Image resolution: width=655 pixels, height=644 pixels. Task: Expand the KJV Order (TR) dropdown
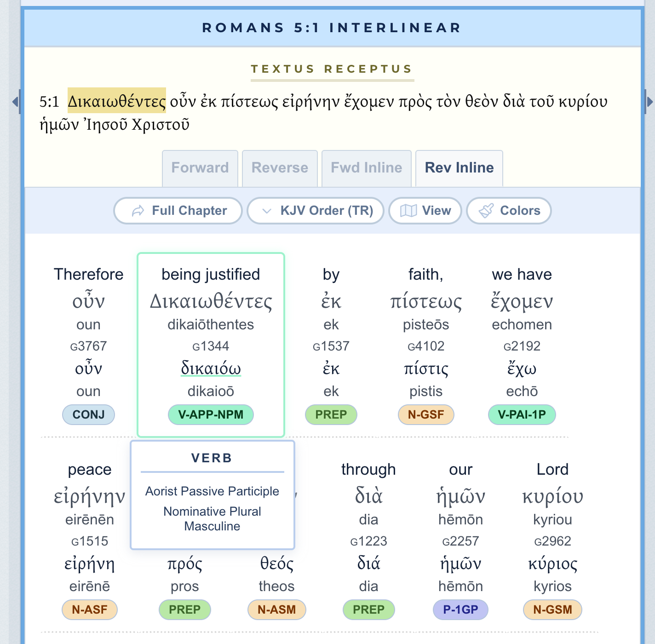pyautogui.click(x=316, y=211)
